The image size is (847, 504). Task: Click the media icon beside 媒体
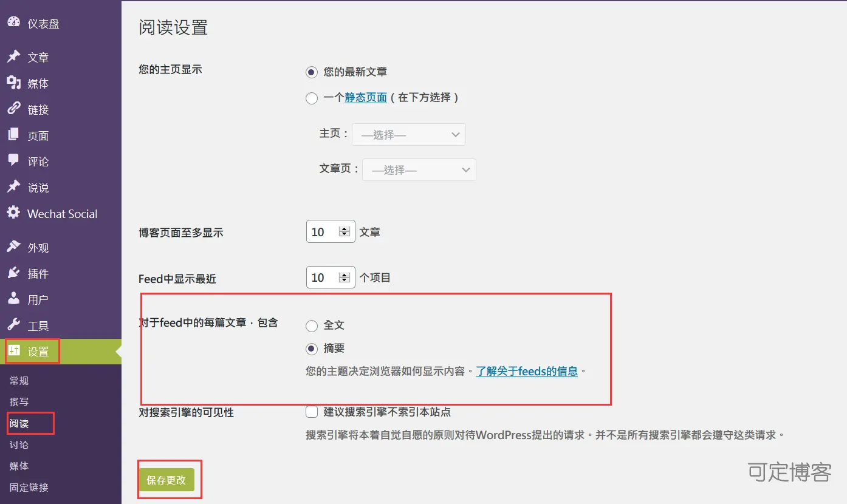pyautogui.click(x=13, y=83)
